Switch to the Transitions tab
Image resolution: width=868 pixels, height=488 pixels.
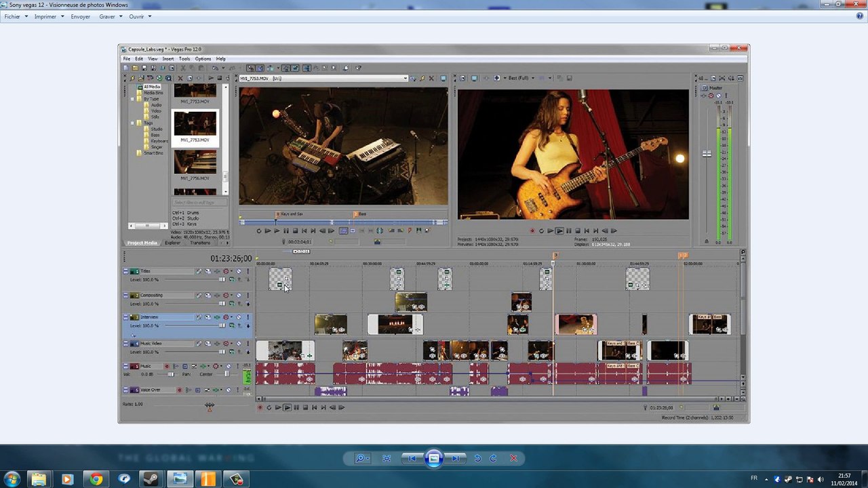pos(200,243)
